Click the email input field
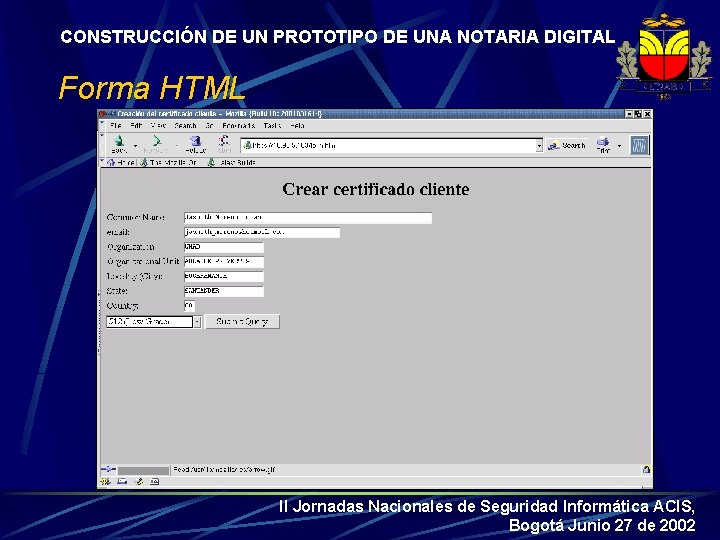720x540 pixels. (262, 232)
